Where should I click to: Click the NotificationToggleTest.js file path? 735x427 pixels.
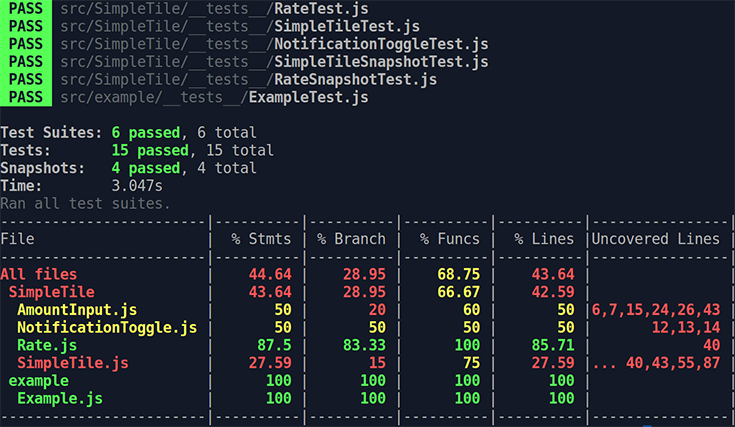pyautogui.click(x=274, y=44)
